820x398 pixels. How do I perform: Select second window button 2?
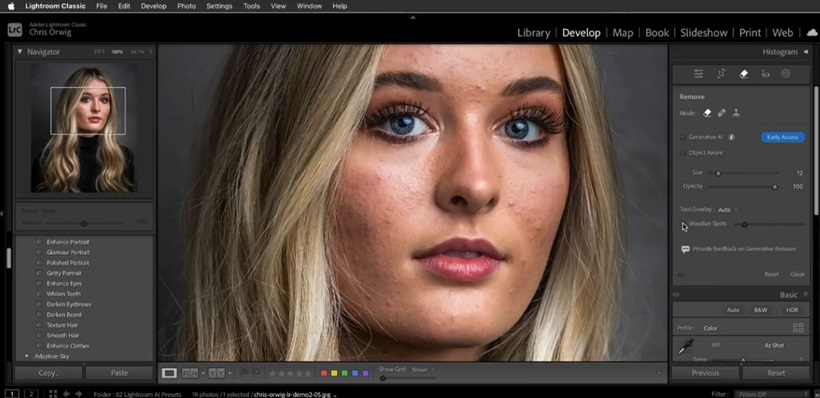point(31,394)
